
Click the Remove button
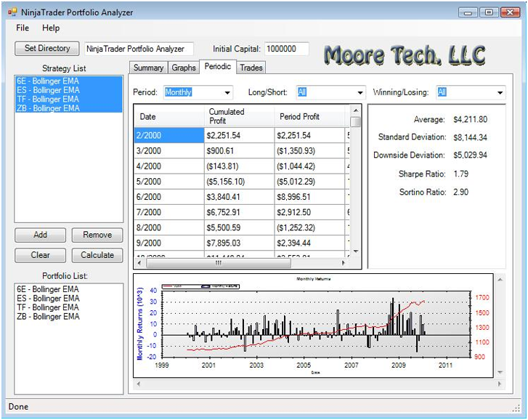click(97, 235)
